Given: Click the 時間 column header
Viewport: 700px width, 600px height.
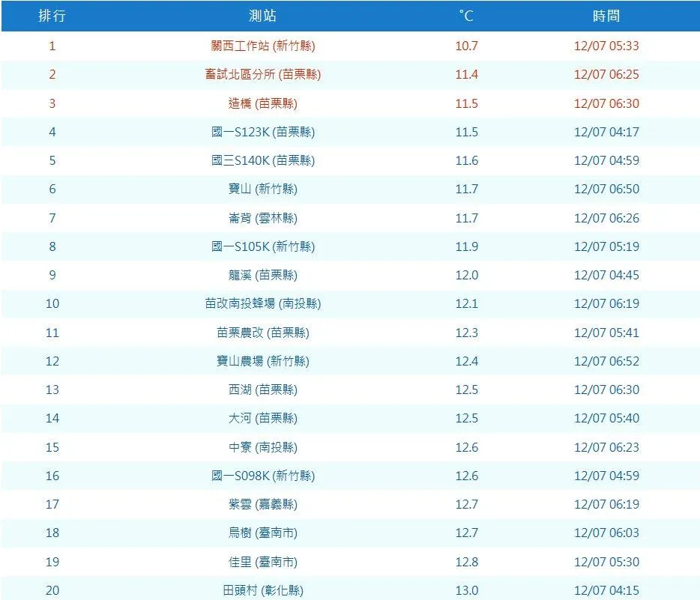Looking at the screenshot, I should point(606,16).
